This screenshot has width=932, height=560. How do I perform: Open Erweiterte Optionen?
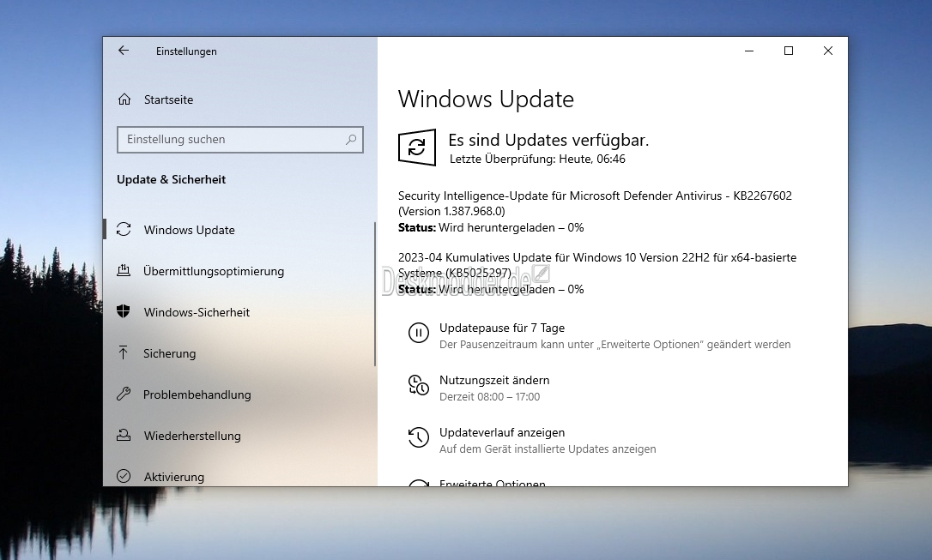(x=492, y=484)
